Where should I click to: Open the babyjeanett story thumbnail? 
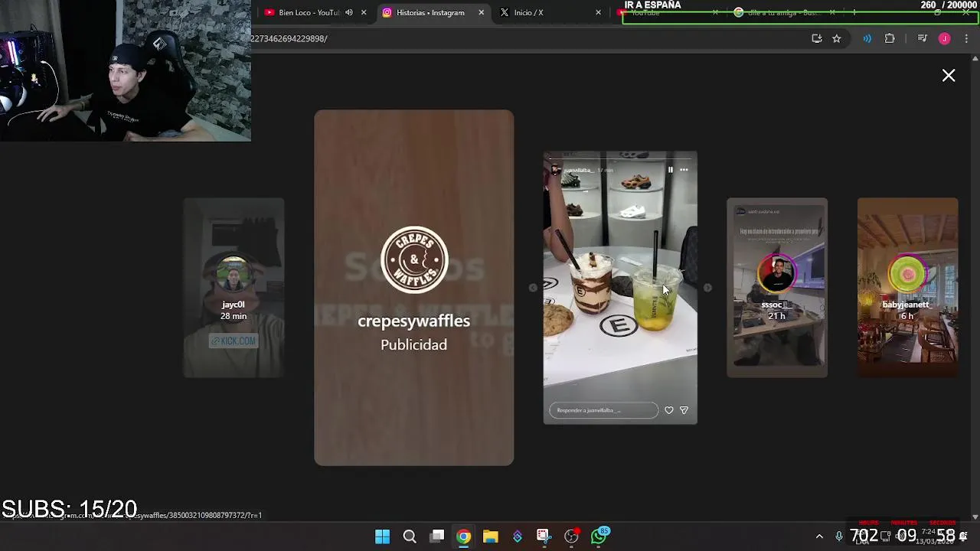907,288
